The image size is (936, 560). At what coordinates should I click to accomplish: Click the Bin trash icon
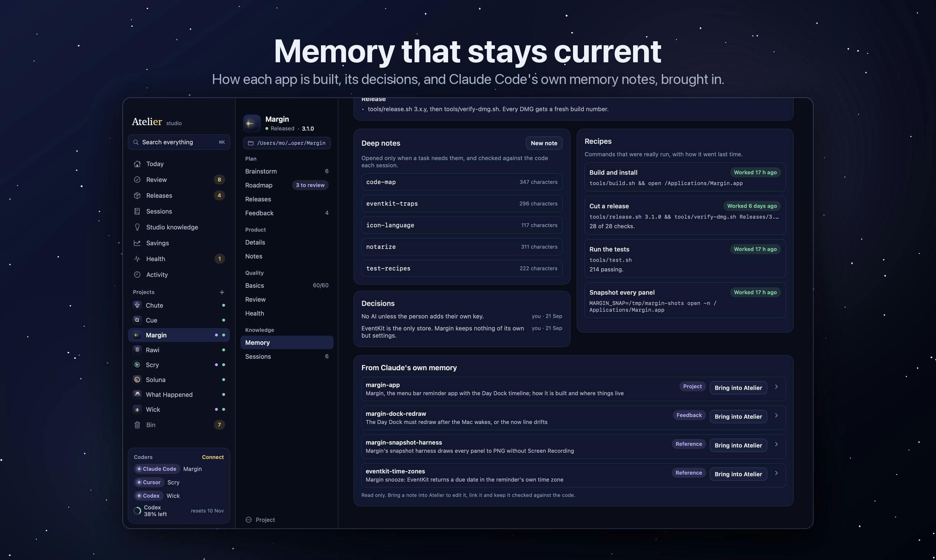click(137, 425)
